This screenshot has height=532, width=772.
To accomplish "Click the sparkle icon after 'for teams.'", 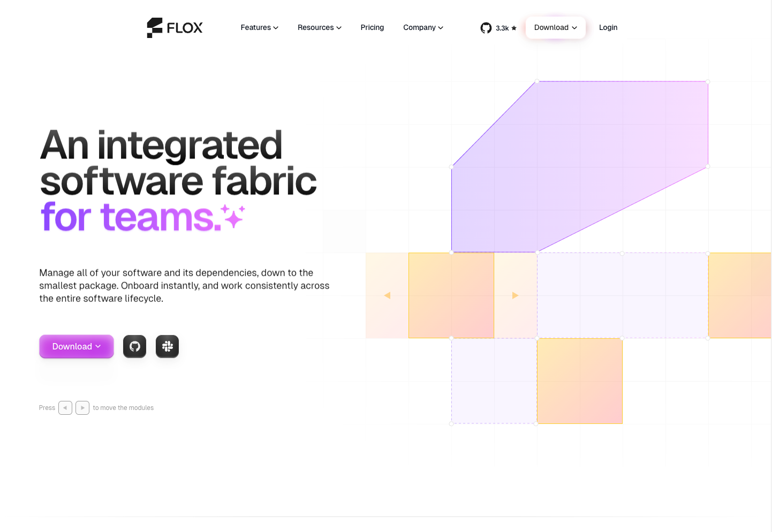I will point(233,216).
